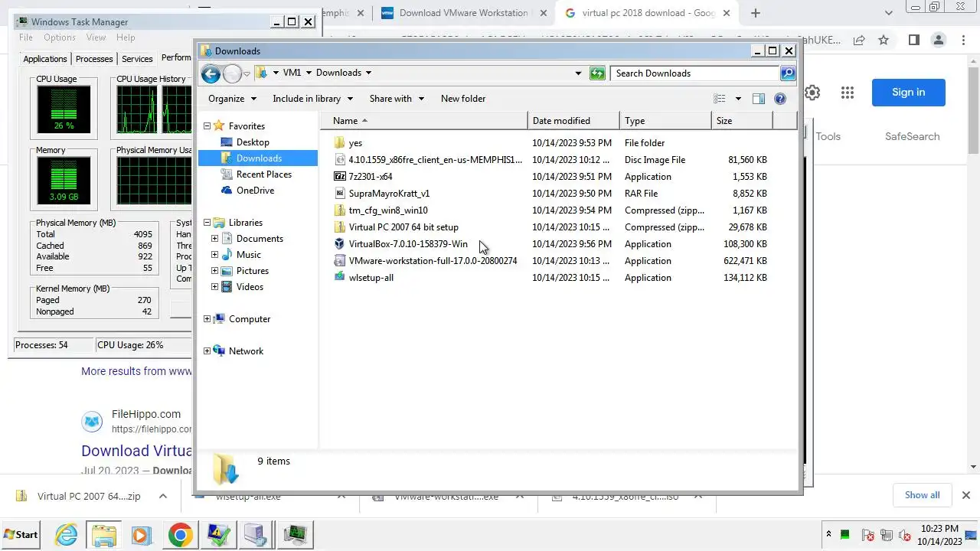Image resolution: width=980 pixels, height=551 pixels.
Task: Select the VMware-workstation-full installer icon
Action: [341, 261]
